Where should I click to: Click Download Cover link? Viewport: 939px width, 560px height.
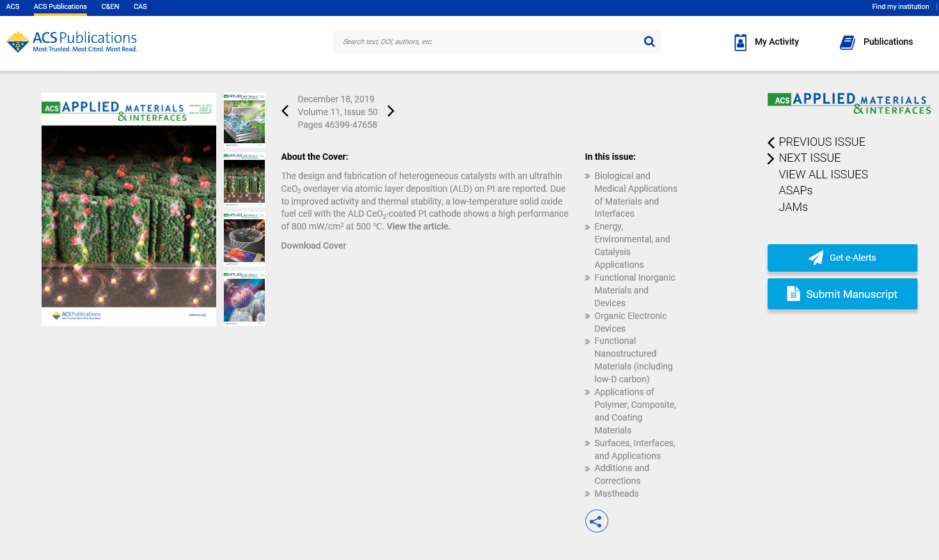(313, 245)
